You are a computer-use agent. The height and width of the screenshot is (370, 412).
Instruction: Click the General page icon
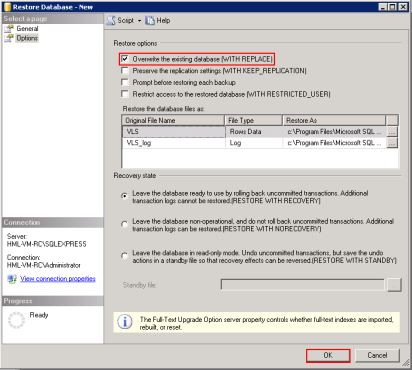coord(9,29)
